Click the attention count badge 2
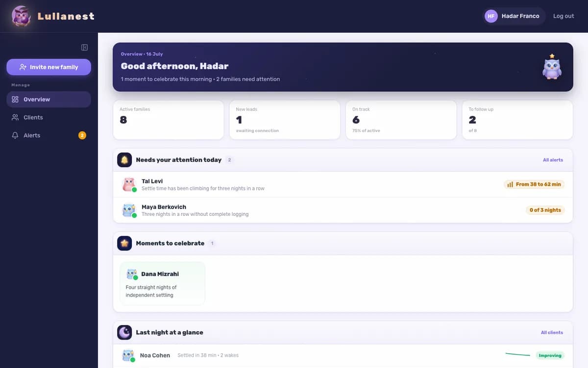The image size is (588, 368). (230, 160)
